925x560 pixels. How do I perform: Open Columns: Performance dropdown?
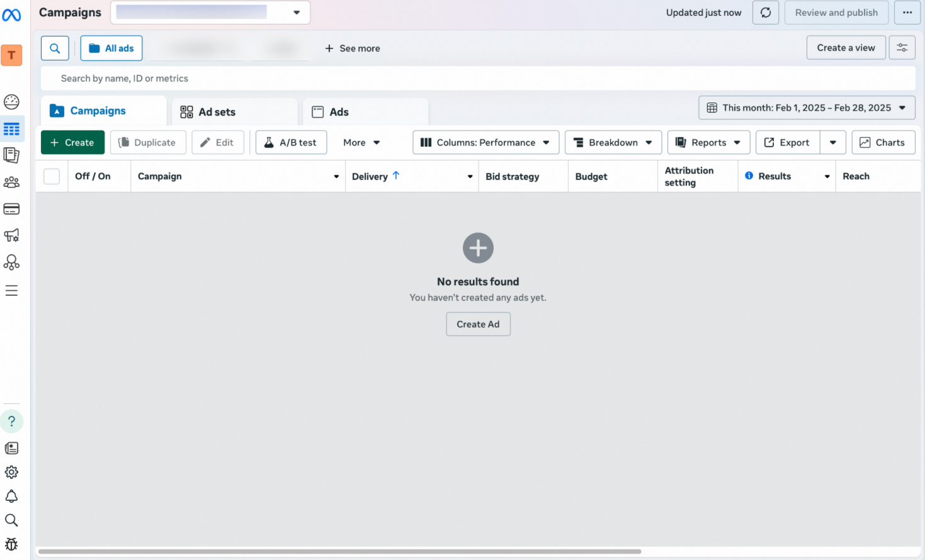click(x=485, y=143)
